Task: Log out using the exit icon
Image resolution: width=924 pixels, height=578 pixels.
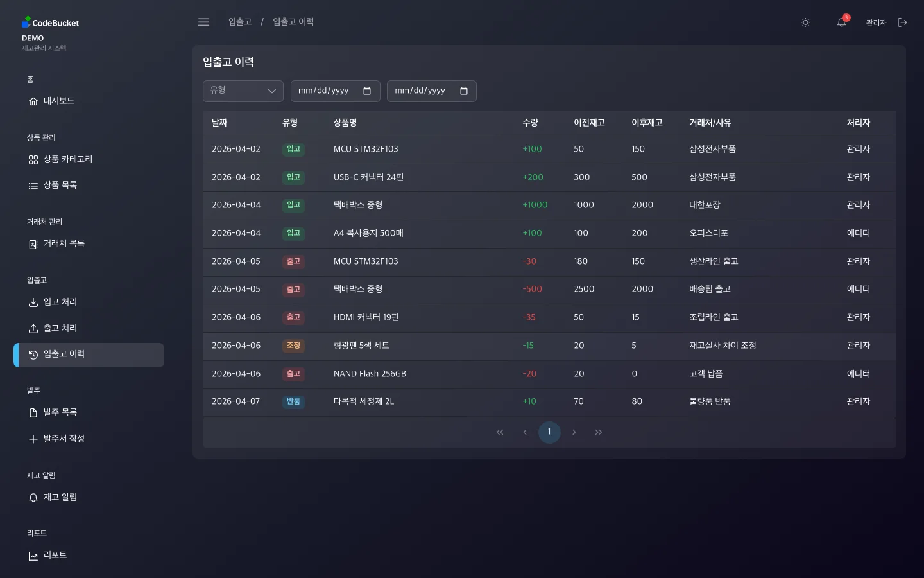Action: 903,22
